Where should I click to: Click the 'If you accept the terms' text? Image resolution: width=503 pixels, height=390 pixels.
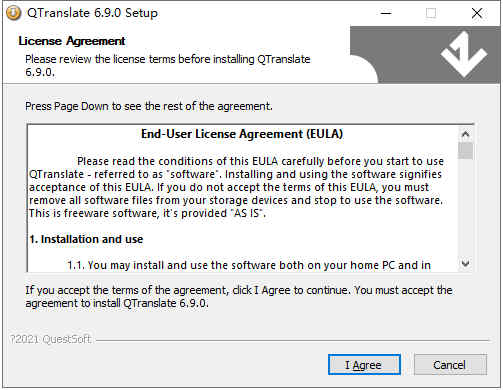[239, 297]
